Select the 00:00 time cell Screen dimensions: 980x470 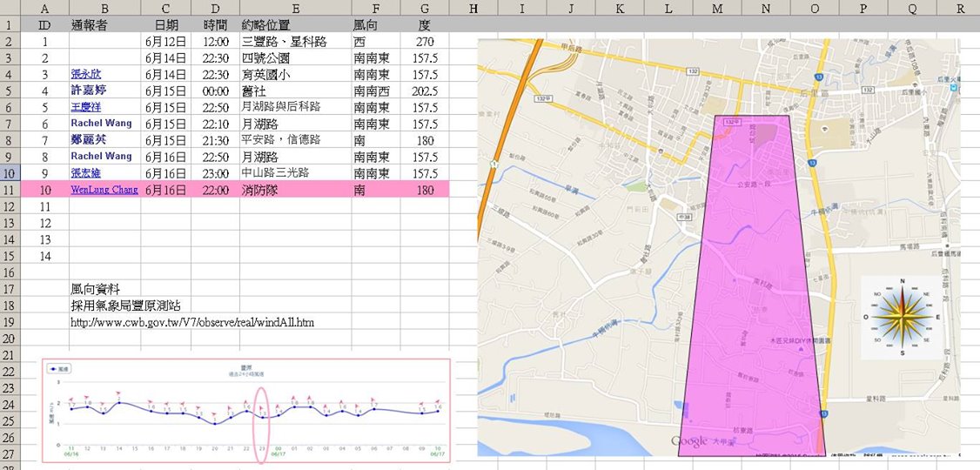click(x=215, y=91)
